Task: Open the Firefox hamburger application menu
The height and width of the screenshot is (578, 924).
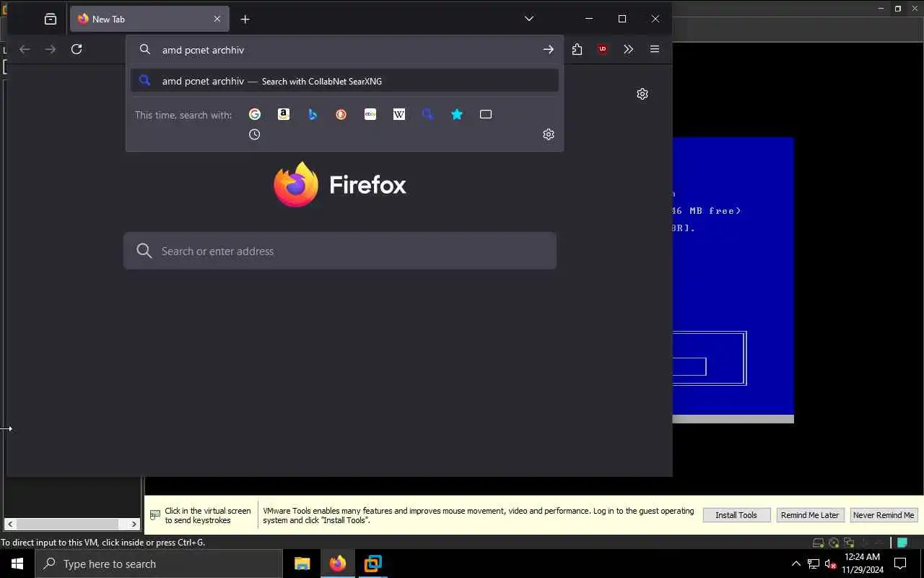Action: (x=655, y=49)
